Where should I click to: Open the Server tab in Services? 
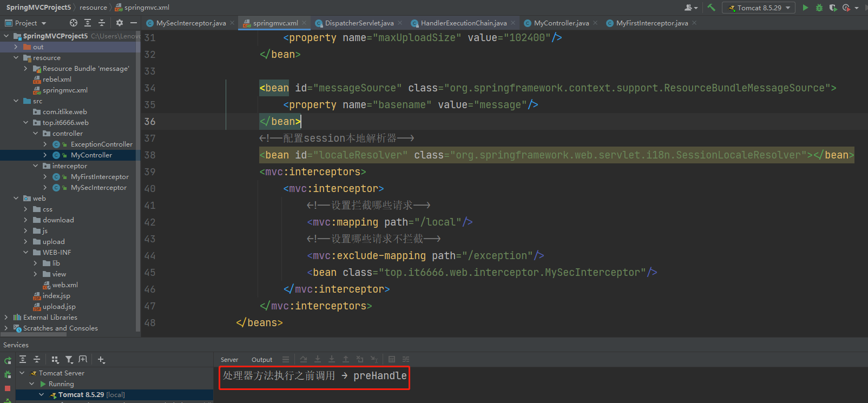[229, 360]
